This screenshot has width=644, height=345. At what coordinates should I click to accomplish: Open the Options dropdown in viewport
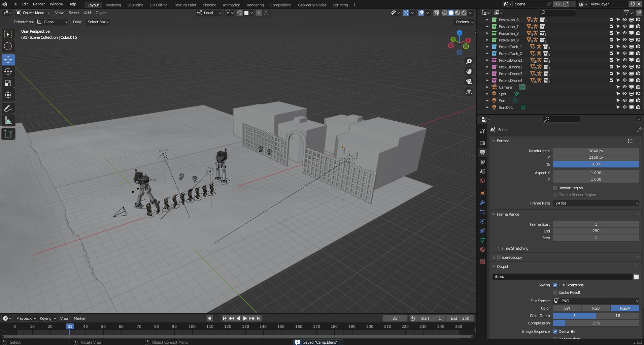(464, 22)
